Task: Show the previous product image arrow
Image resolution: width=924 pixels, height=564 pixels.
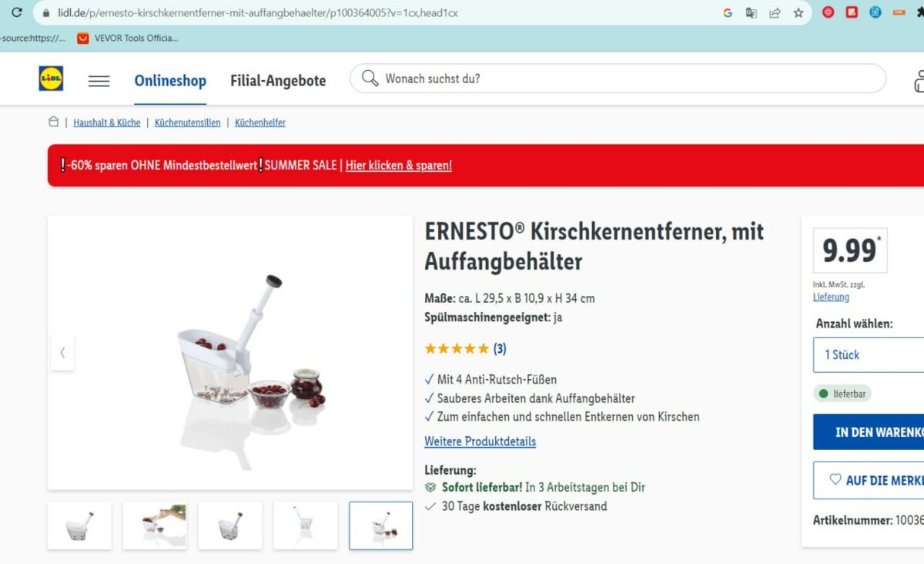Action: click(x=62, y=353)
